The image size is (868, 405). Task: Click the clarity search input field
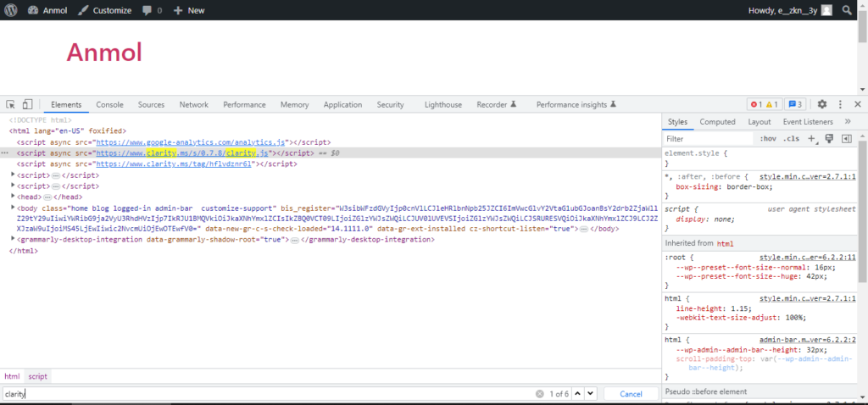(x=269, y=394)
